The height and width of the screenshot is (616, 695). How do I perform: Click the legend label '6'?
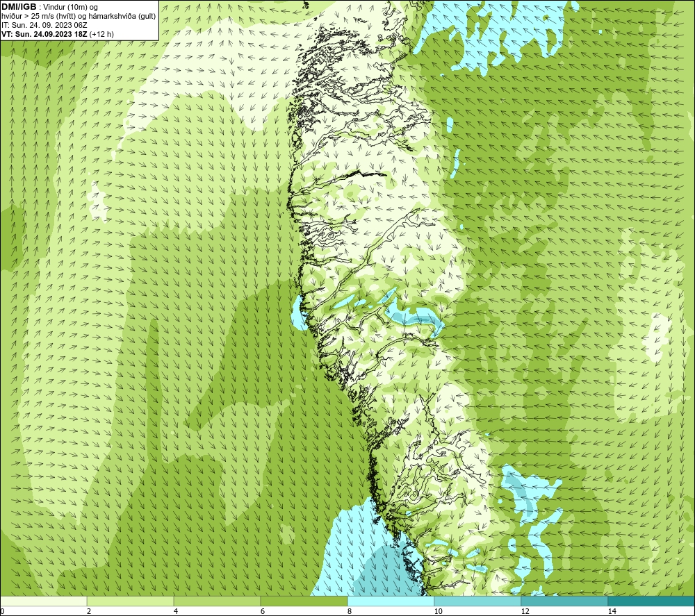(x=263, y=612)
